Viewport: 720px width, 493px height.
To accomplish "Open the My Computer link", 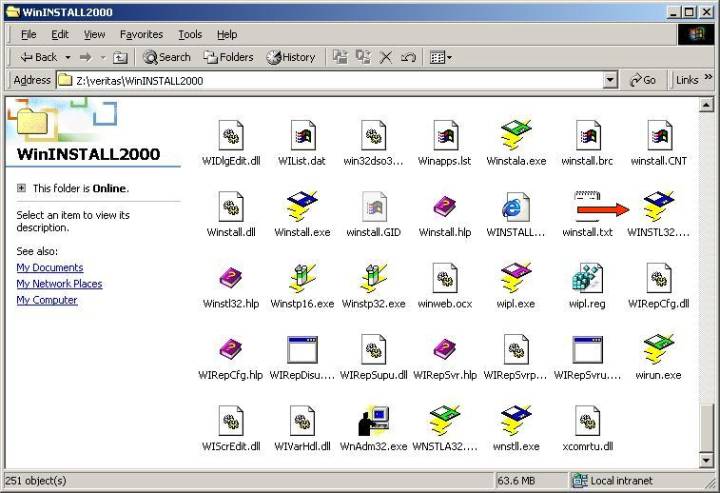I will pos(47,300).
